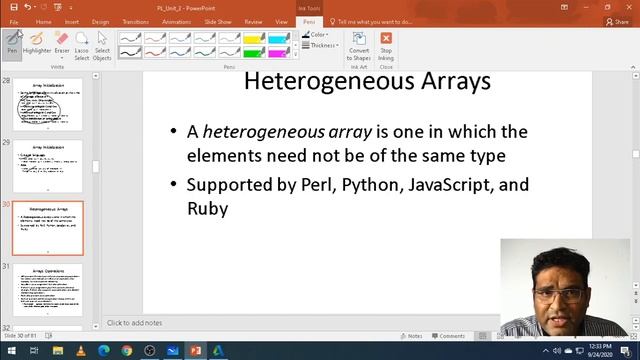Open the Undo history dropdown
This screenshot has width=640, height=360.
(x=35, y=7)
